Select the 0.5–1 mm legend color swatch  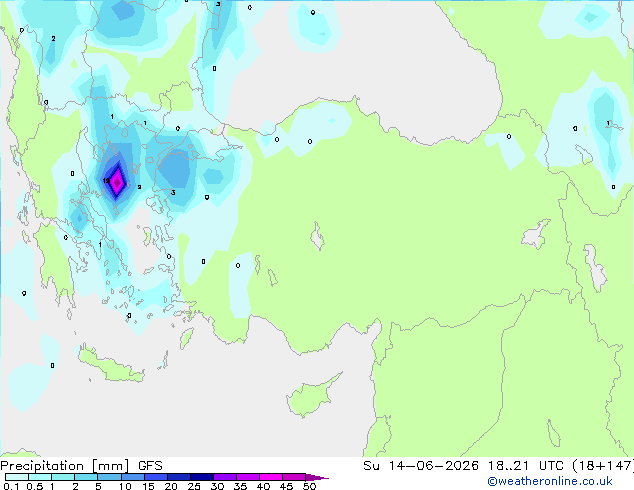40,477
